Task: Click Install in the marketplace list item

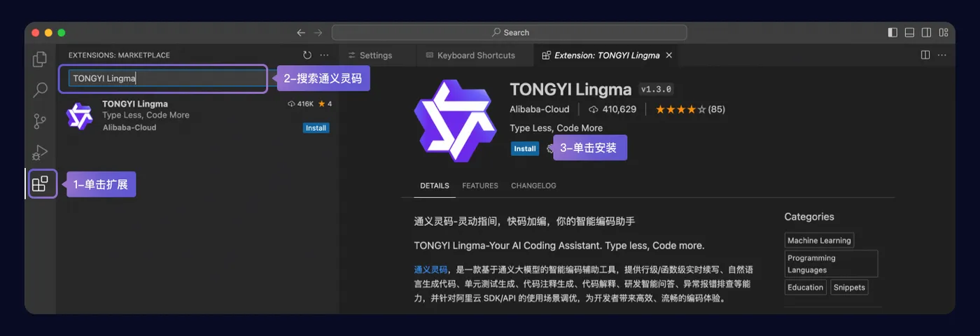Action: tap(316, 128)
